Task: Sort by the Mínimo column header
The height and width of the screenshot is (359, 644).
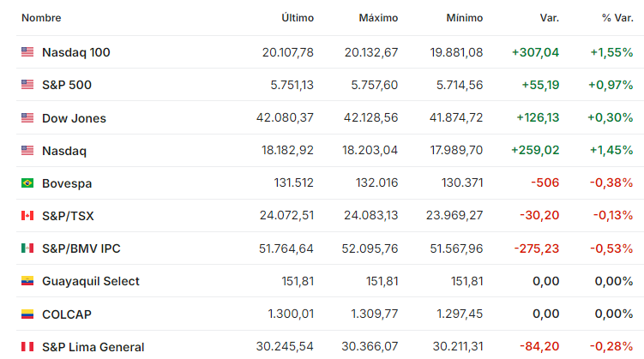Action: tap(465, 18)
